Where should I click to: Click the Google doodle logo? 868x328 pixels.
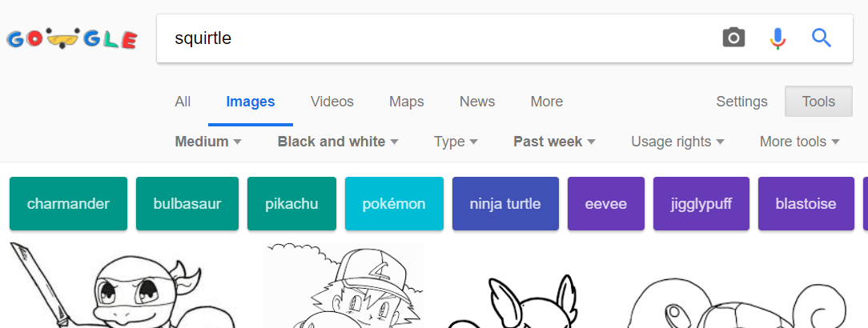[72, 38]
